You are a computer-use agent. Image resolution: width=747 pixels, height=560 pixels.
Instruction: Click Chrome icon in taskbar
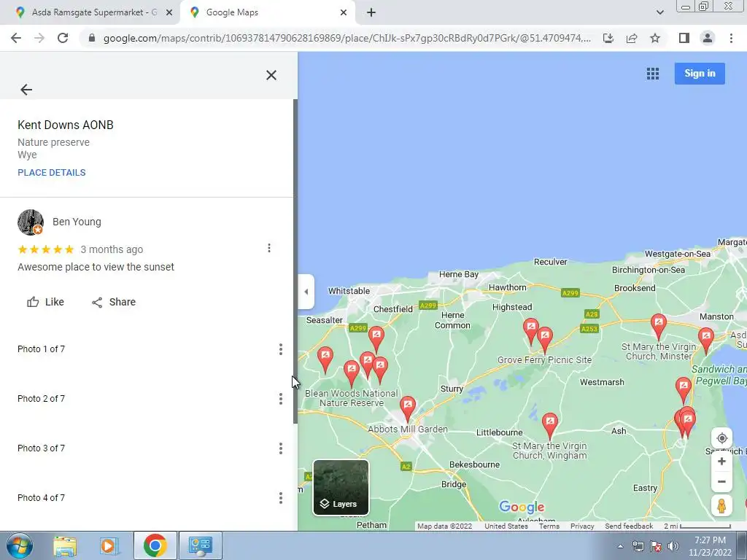pyautogui.click(x=155, y=545)
